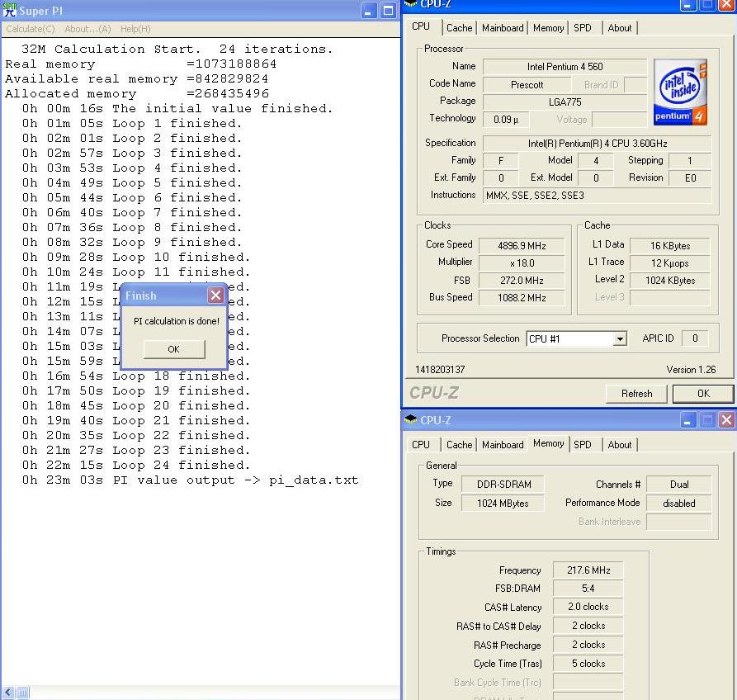Click the left scroll arrow in Super PI
Viewport: 737px width, 700px height.
pyautogui.click(x=8, y=693)
